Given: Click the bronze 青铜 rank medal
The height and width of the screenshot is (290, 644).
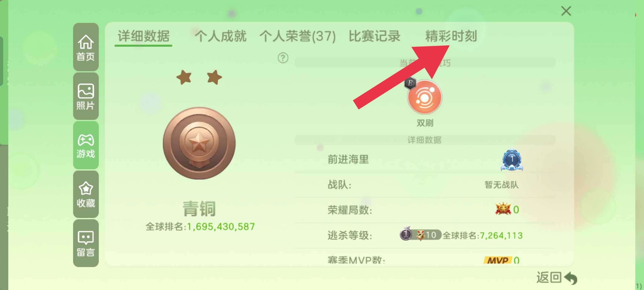Looking at the screenshot, I should point(199,143).
